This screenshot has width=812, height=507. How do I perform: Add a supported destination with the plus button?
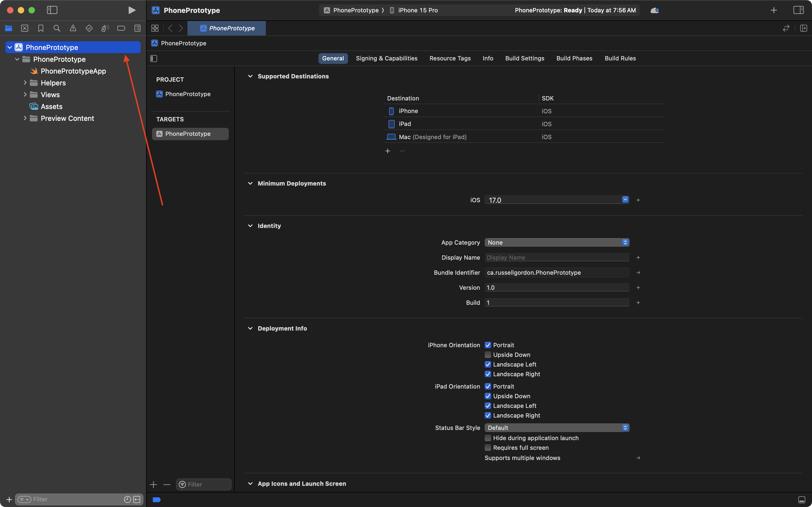tap(387, 151)
